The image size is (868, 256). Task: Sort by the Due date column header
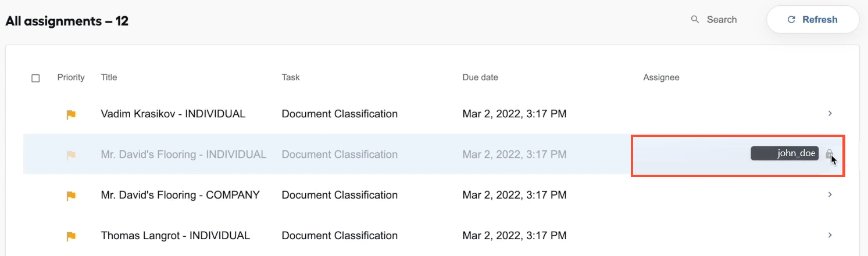coord(480,77)
